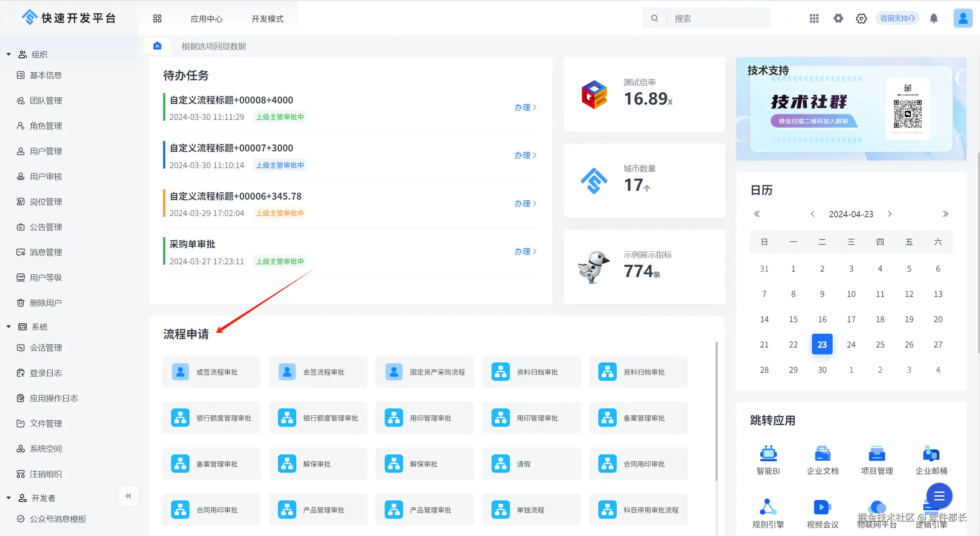
Task: Switch to 开发模式 tab
Action: coord(267,19)
